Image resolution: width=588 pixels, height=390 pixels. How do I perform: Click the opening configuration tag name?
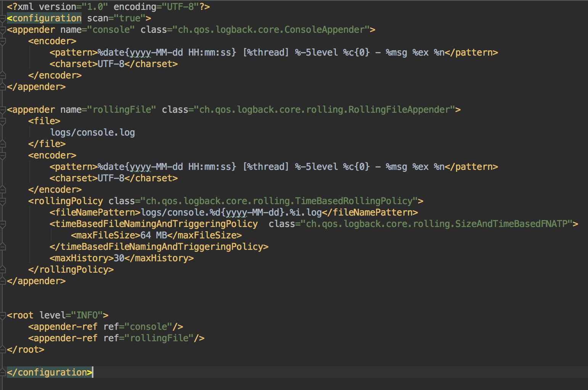pyautogui.click(x=47, y=18)
